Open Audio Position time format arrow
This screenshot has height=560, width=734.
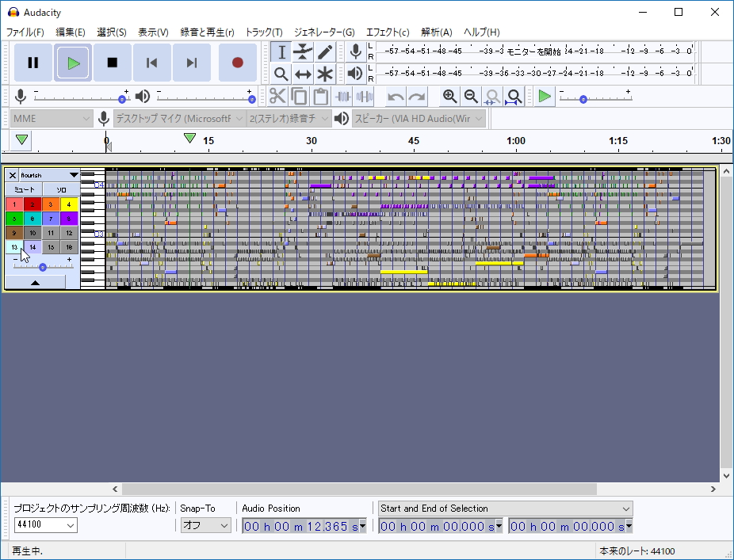click(362, 526)
